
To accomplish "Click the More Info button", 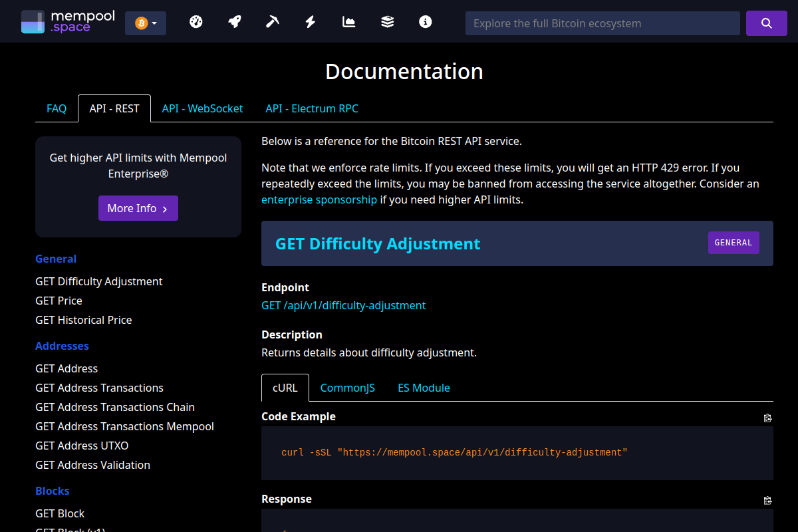I will pyautogui.click(x=138, y=208).
